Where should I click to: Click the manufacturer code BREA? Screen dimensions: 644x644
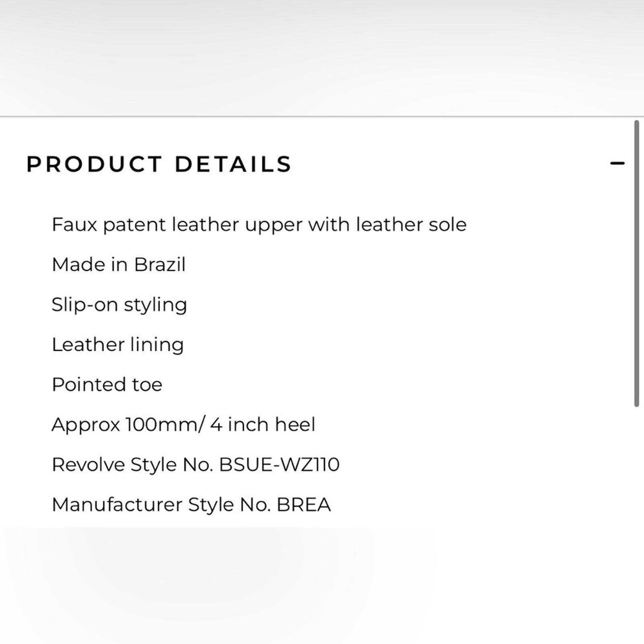(304, 505)
